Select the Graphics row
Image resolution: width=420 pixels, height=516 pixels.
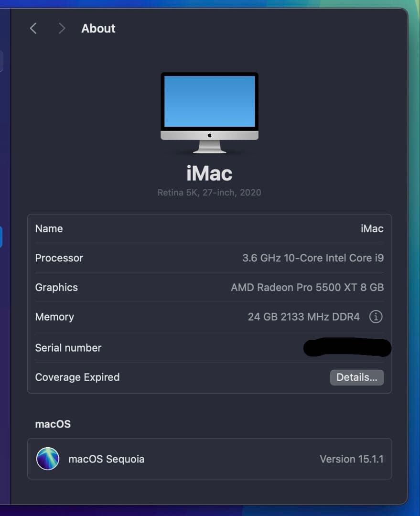[209, 287]
